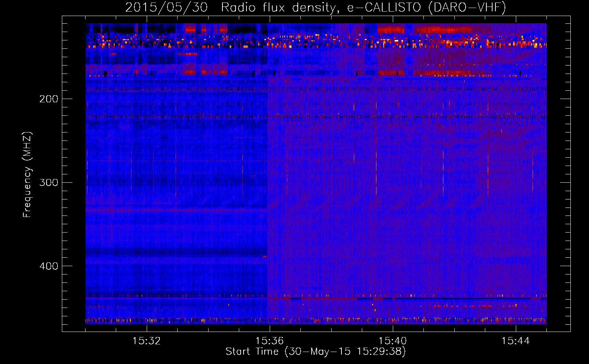Viewport: 589px width, 364px height.
Task: Click the 15:40 time tick label
Action: click(x=392, y=341)
